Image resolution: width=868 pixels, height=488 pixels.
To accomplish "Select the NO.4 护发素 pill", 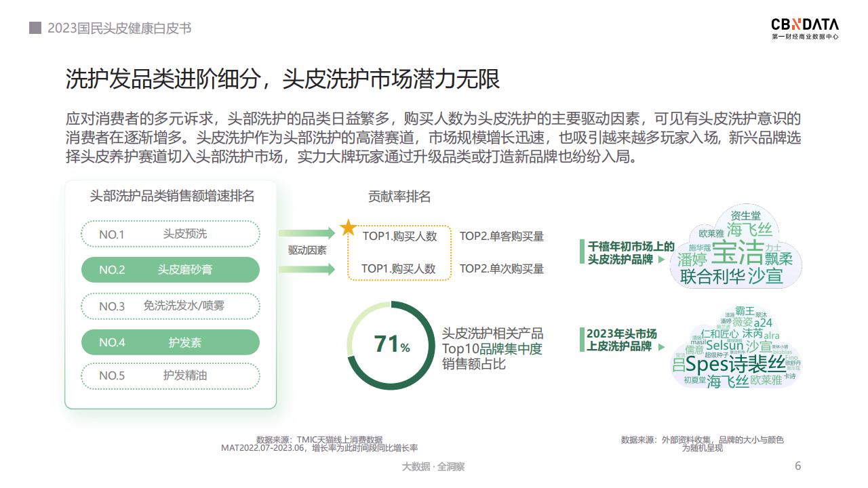I will (170, 342).
